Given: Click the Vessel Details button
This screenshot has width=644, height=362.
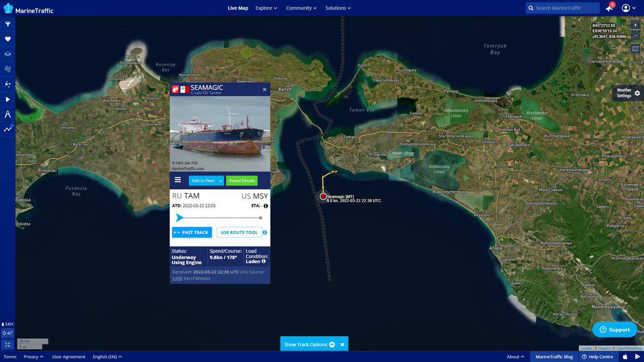Looking at the screenshot, I should pos(241,181).
